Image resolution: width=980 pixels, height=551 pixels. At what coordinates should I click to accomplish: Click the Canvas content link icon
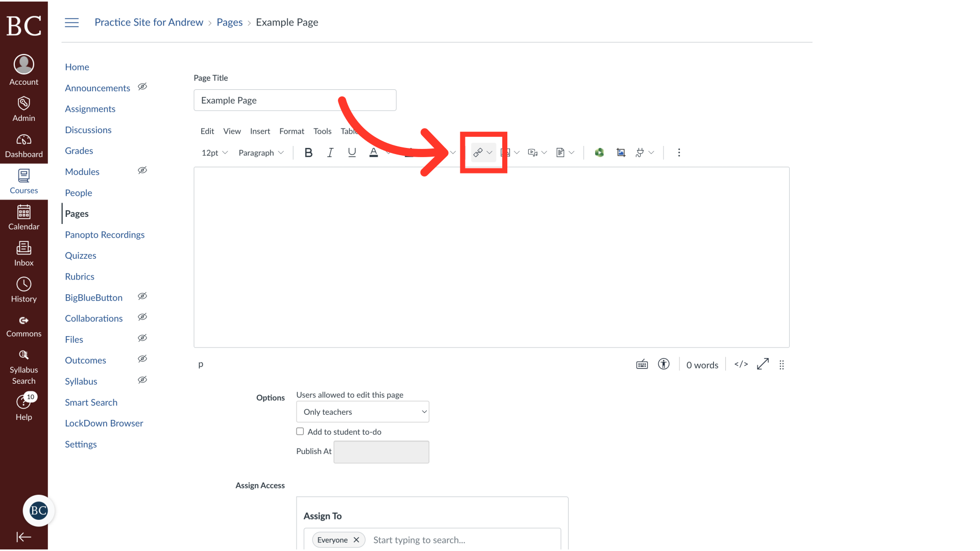click(x=478, y=152)
